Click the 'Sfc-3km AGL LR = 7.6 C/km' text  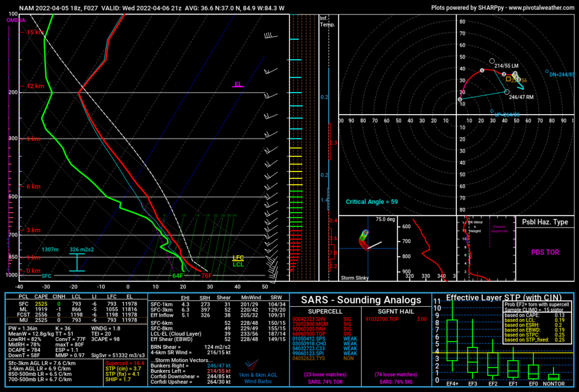(42, 363)
